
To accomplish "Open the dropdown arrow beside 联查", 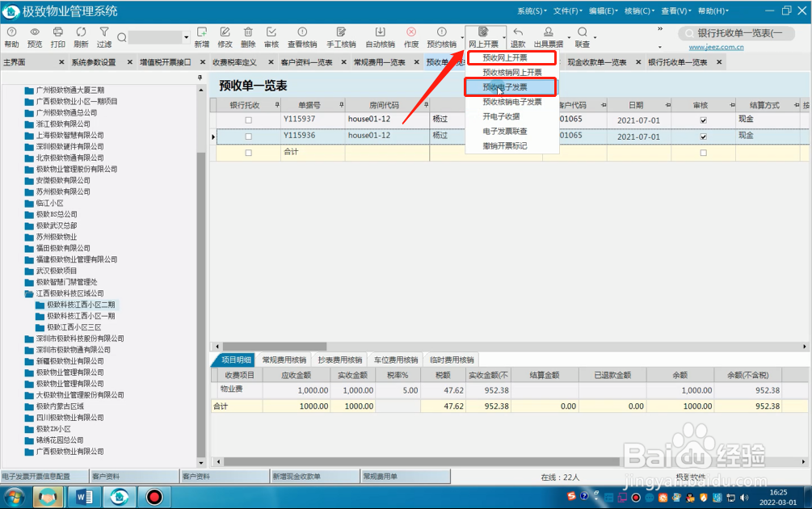I will tap(595, 37).
